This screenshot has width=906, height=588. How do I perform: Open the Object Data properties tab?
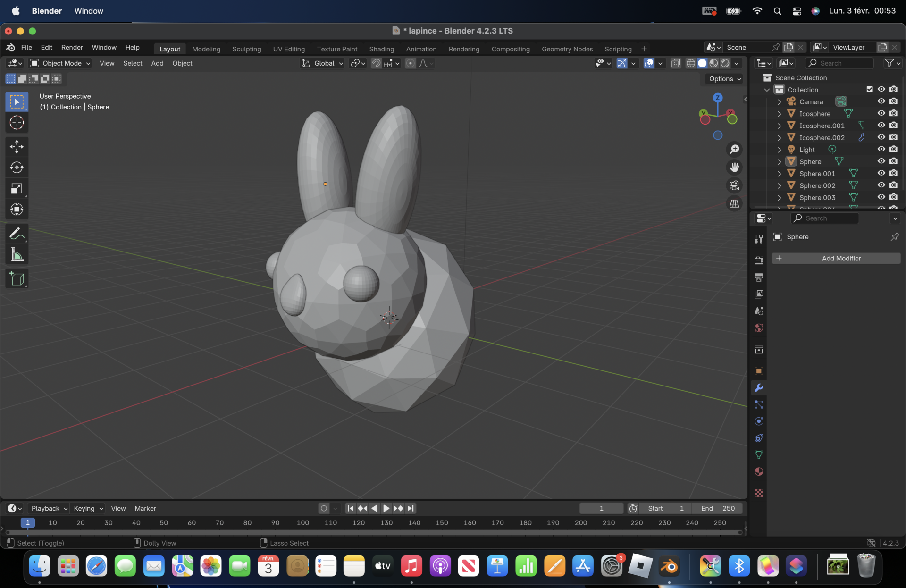point(759,455)
